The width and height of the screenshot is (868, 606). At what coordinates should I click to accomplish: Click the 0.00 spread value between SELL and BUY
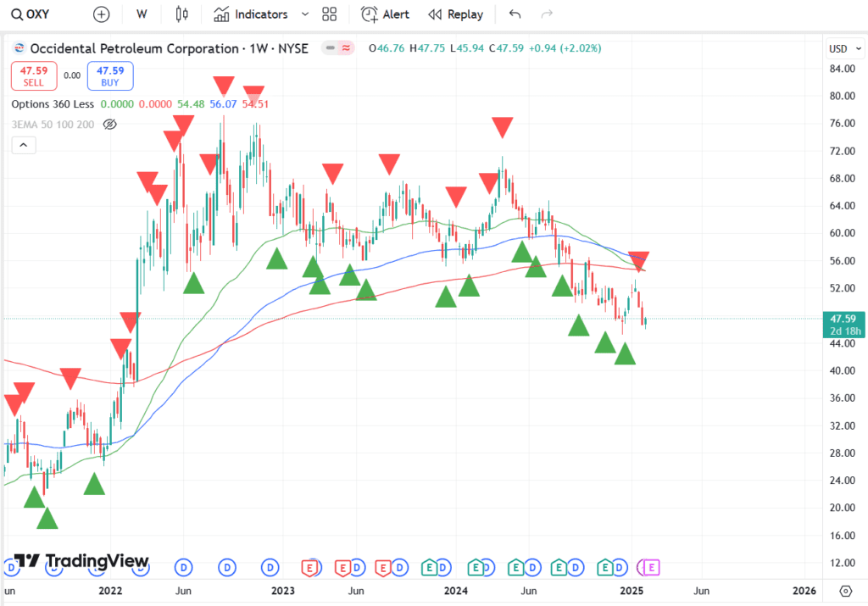[72, 75]
